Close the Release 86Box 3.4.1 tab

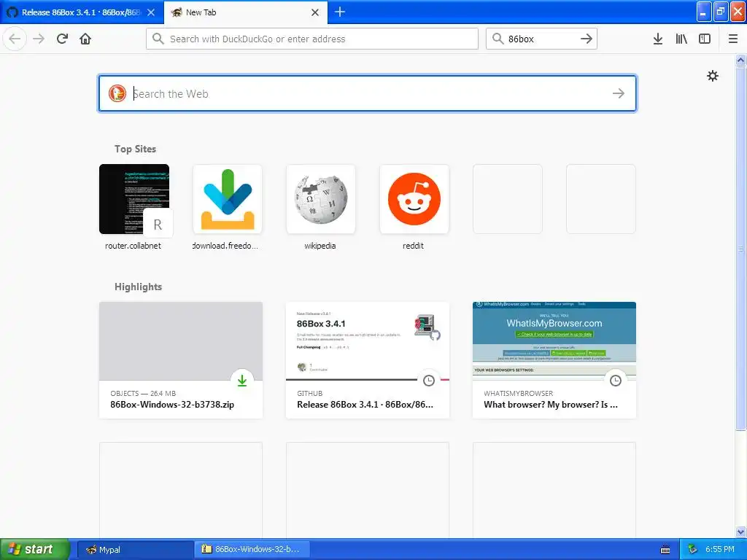[151, 12]
